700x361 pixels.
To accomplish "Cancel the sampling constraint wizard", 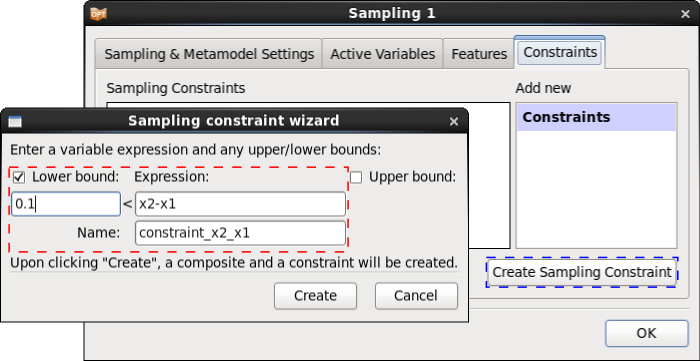I will pyautogui.click(x=416, y=296).
